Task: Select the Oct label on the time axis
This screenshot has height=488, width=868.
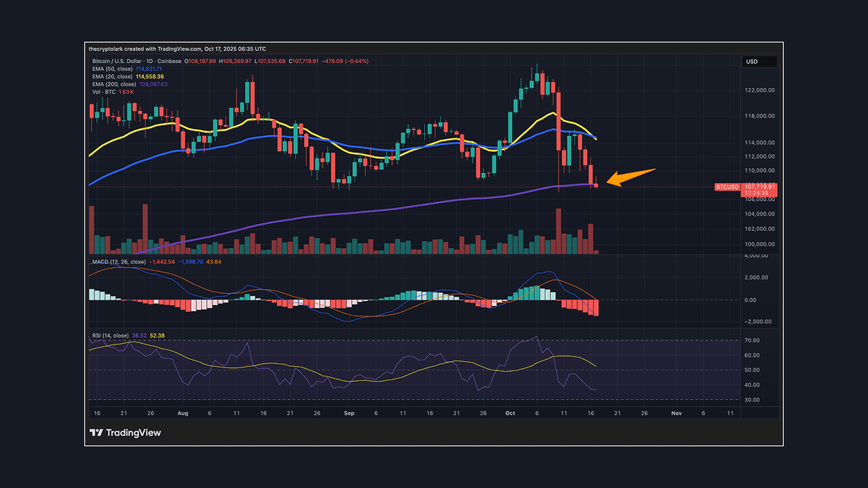Action: click(x=510, y=413)
